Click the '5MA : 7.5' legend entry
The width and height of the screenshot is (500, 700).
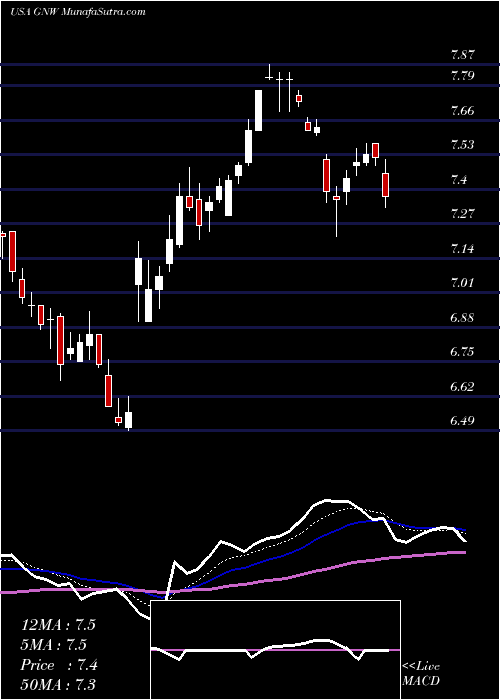pos(54,645)
